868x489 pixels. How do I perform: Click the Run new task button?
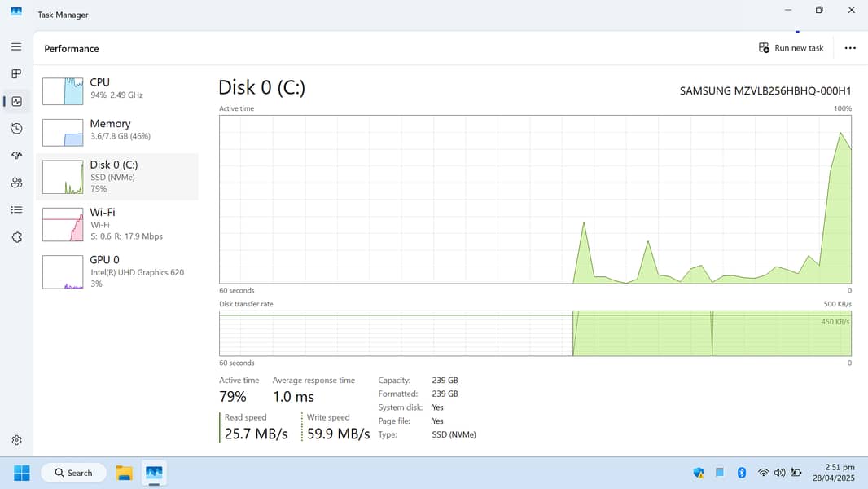(x=791, y=48)
